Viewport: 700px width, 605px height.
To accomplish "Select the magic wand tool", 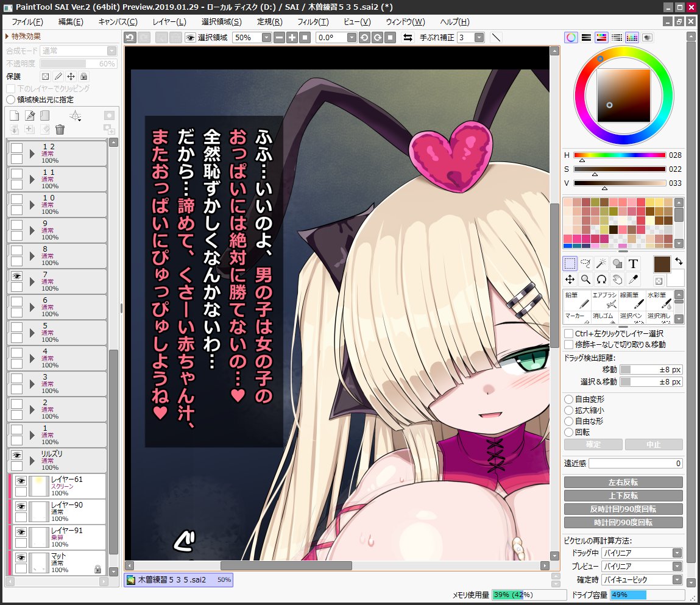I will click(601, 263).
